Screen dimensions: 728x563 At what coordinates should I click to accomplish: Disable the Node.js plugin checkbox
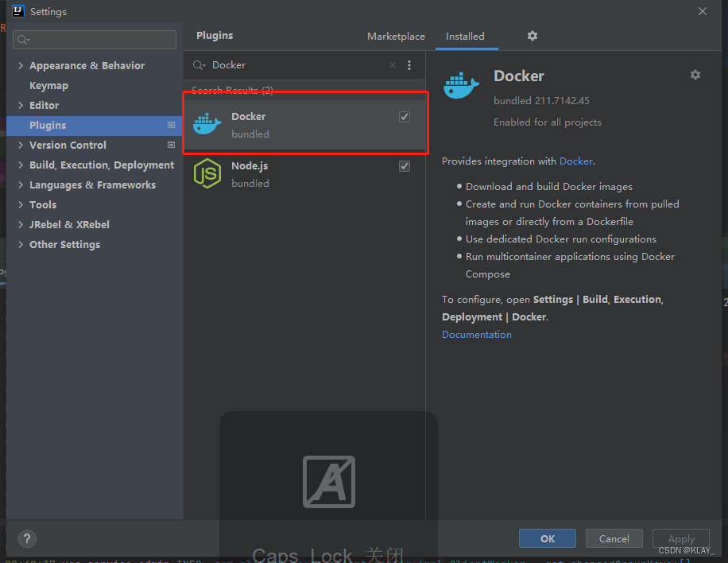click(405, 166)
